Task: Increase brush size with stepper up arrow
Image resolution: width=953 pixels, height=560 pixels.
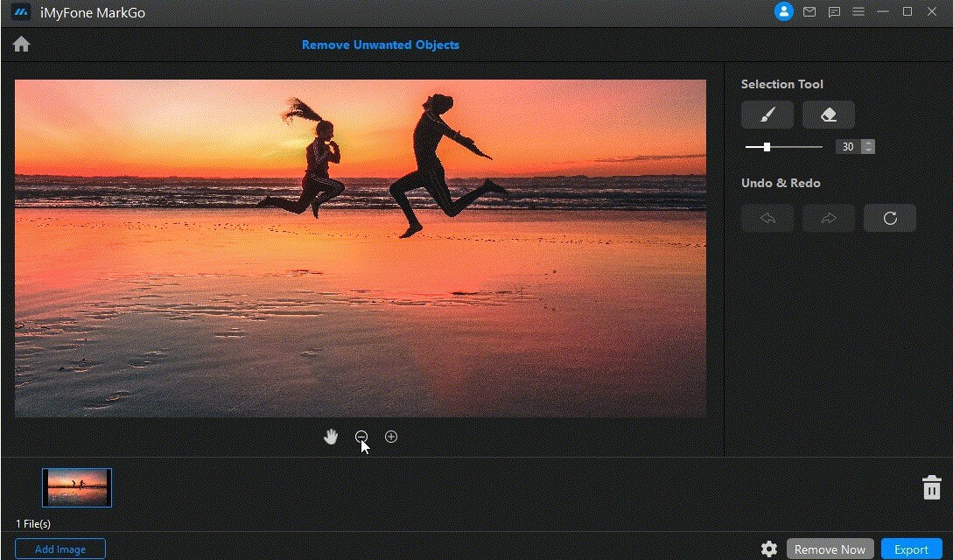Action: (868, 143)
